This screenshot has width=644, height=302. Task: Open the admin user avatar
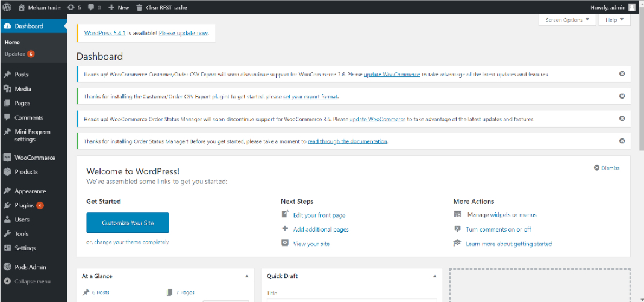pos(631,7)
